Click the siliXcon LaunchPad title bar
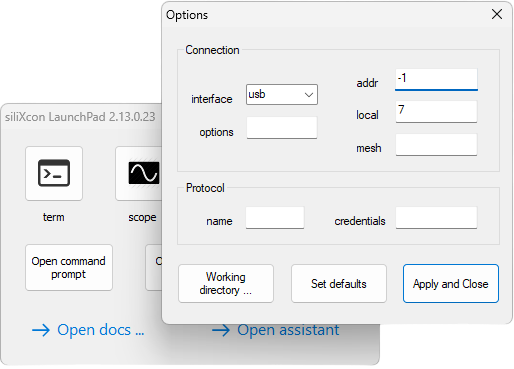Viewport: 514px width, 369px height. (80, 117)
